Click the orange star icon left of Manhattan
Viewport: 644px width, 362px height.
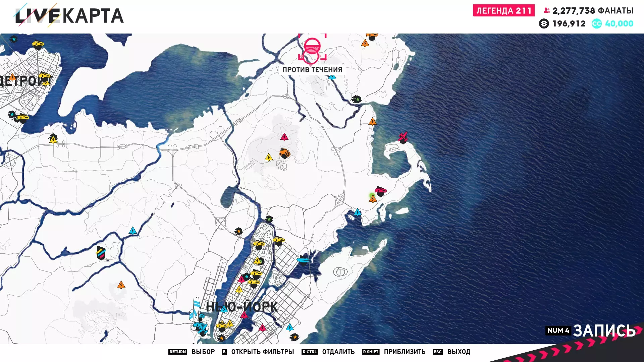(238, 231)
